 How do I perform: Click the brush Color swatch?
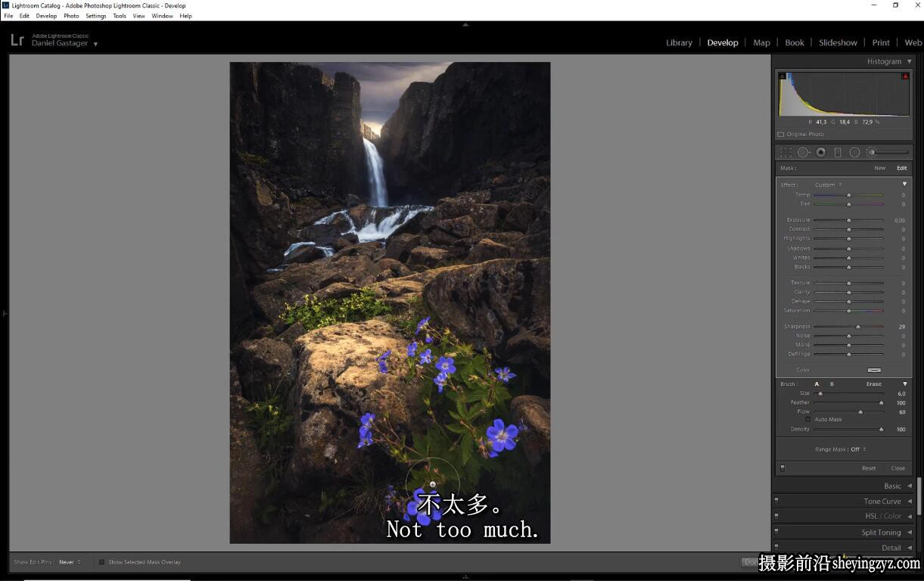coord(874,370)
